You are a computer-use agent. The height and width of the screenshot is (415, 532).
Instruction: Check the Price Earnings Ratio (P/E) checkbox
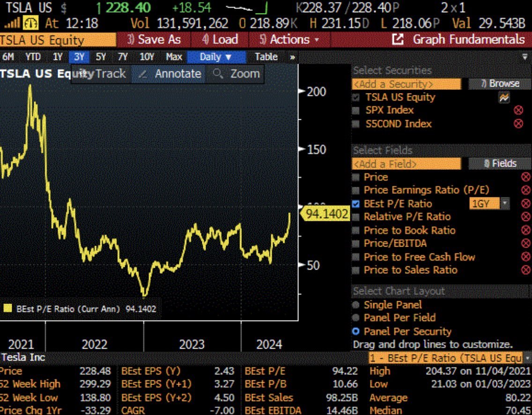tap(355, 190)
